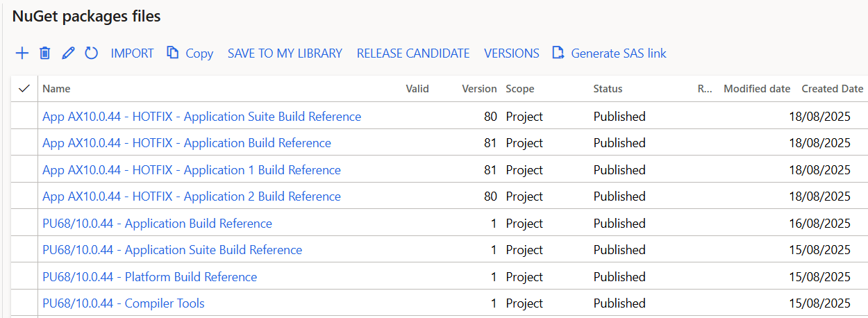868x318 pixels.
Task: Click the circular refresh icon
Action: (x=92, y=53)
